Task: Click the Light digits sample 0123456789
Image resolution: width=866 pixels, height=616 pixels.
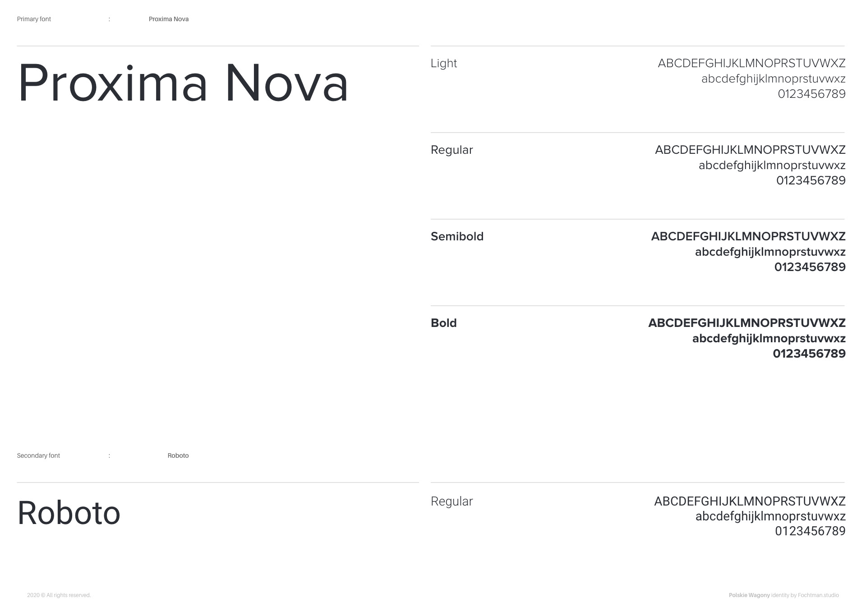Action: click(x=811, y=94)
